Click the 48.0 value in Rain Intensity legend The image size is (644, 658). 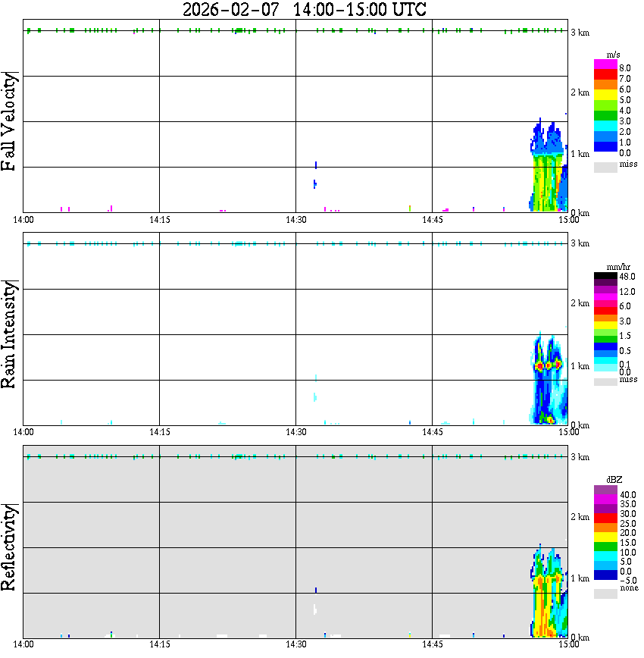[627, 277]
